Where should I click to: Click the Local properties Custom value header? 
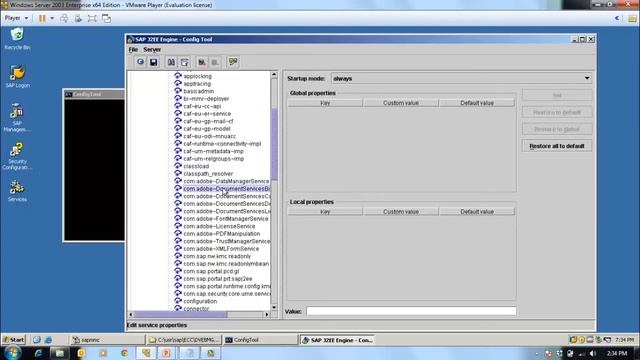401,211
